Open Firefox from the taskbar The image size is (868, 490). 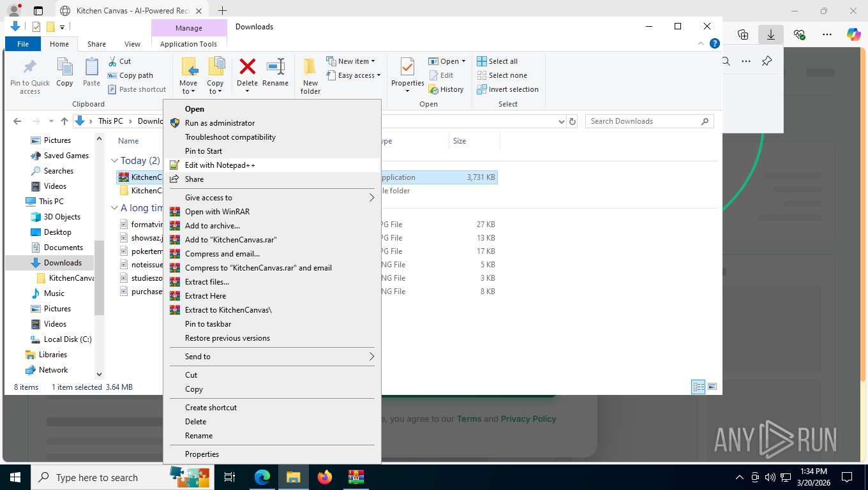pos(325,477)
